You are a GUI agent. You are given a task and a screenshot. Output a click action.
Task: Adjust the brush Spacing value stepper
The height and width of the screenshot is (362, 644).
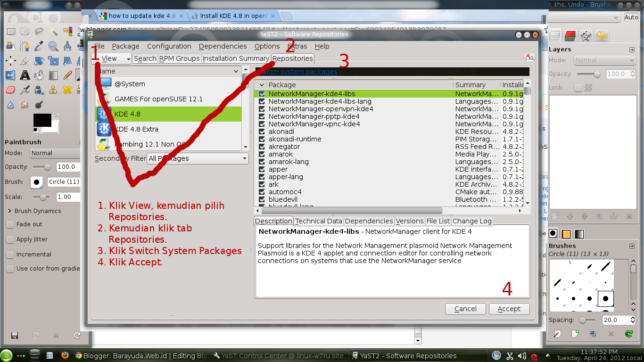(x=633, y=320)
